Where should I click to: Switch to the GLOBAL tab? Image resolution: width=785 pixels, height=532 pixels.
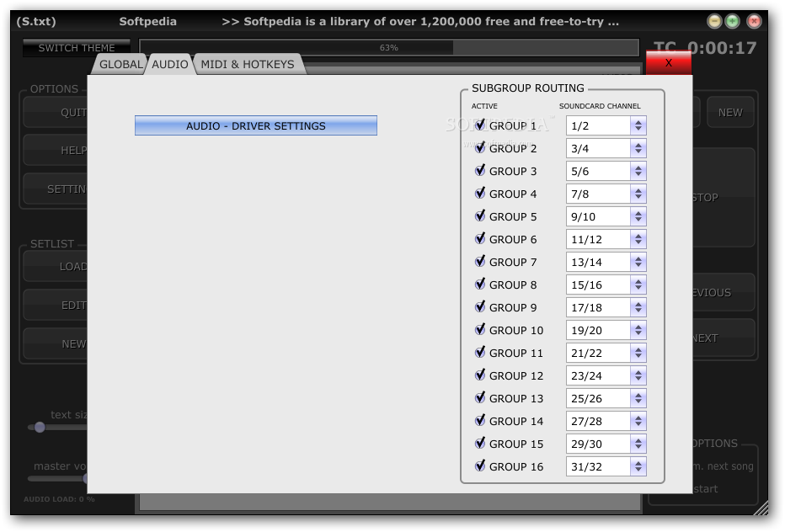(x=120, y=64)
